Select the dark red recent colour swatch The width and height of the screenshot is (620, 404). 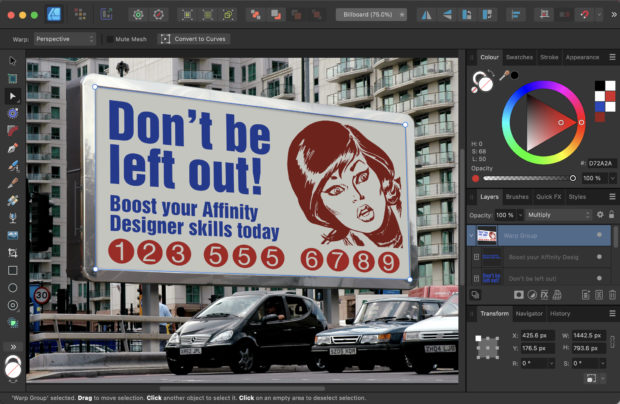coord(600,117)
